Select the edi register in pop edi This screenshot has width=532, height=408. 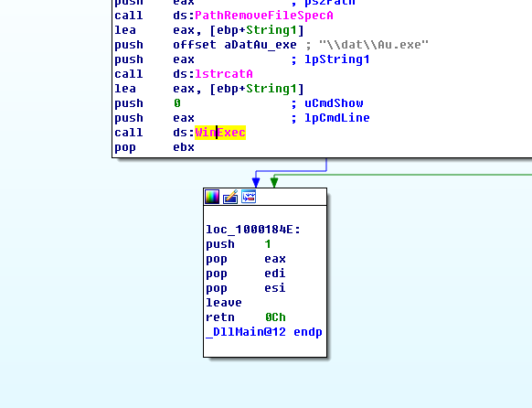tap(275, 274)
